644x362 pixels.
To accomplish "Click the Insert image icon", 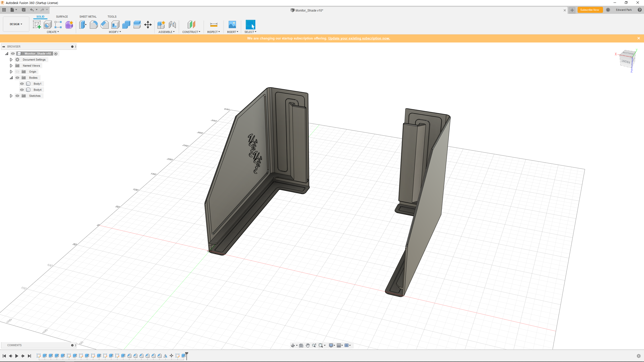I will [x=232, y=25].
